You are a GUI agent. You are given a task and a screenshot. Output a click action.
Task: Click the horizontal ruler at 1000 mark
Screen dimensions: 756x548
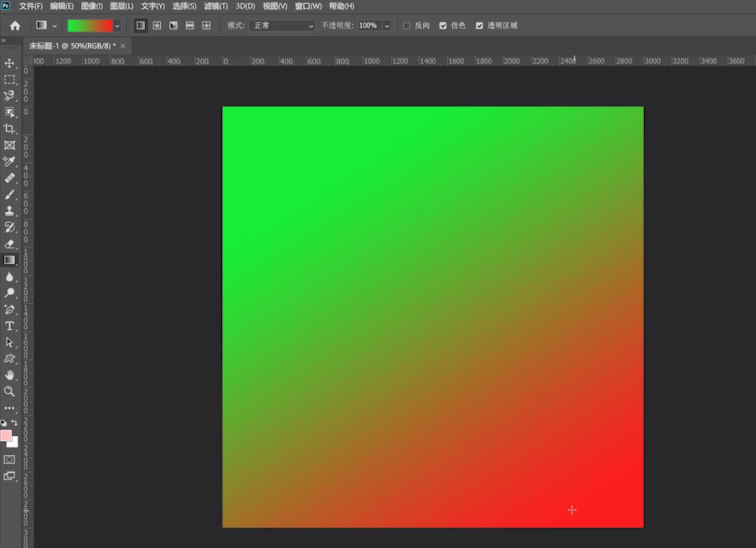(x=371, y=61)
